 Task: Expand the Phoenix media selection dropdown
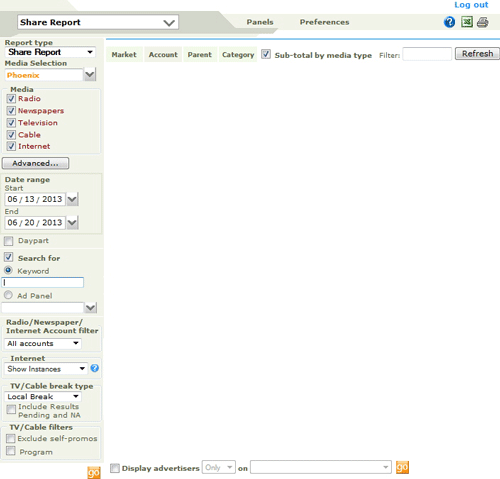coord(90,75)
